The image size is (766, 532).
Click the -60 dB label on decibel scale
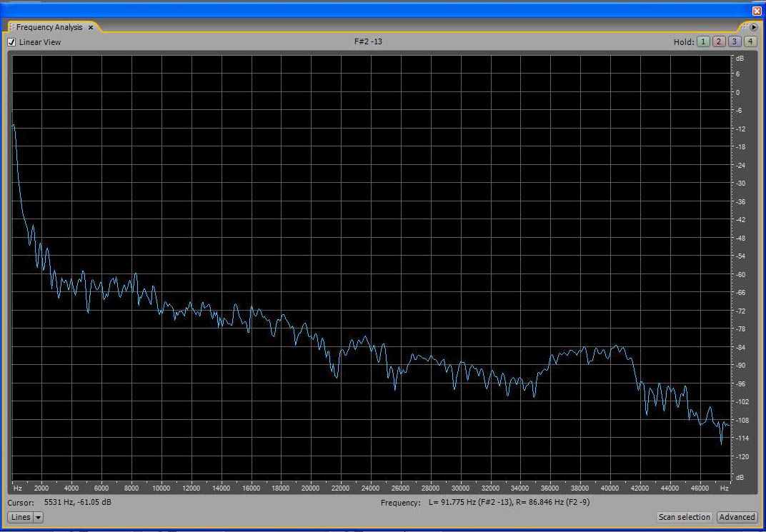(x=741, y=274)
